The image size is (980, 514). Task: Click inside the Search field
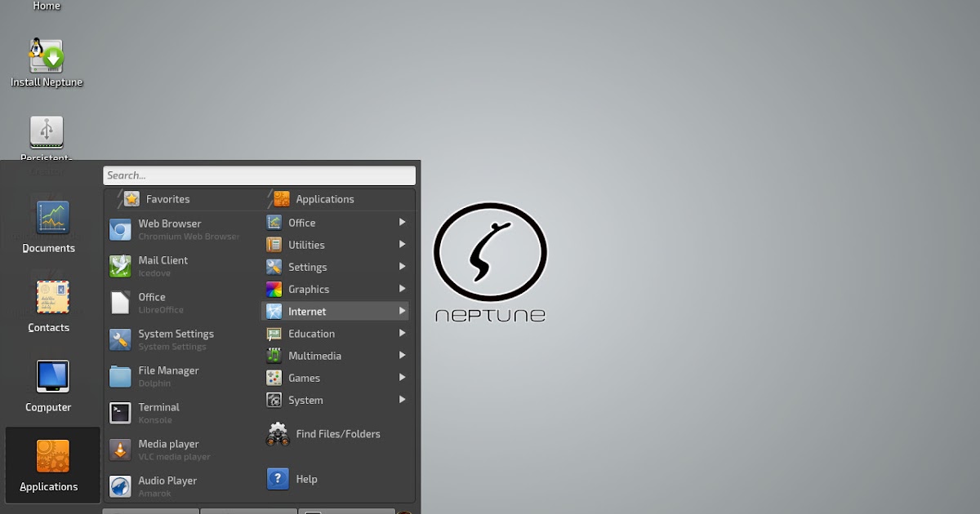pyautogui.click(x=259, y=175)
